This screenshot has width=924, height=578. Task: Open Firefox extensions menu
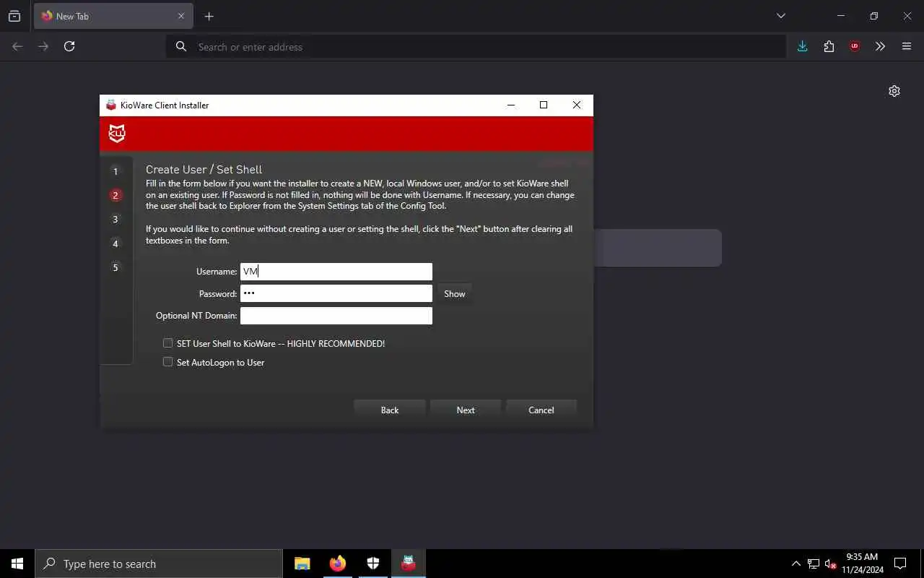click(x=829, y=46)
